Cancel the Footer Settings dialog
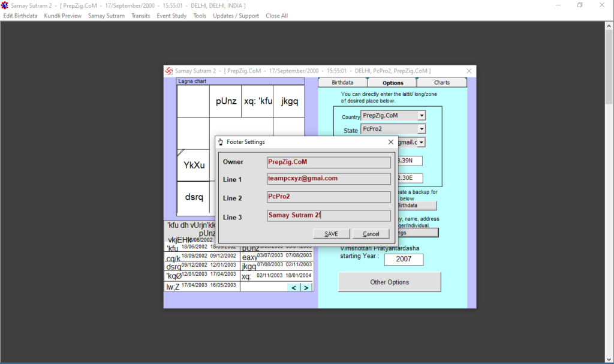Screen dimensions: 614x364 pos(371,233)
